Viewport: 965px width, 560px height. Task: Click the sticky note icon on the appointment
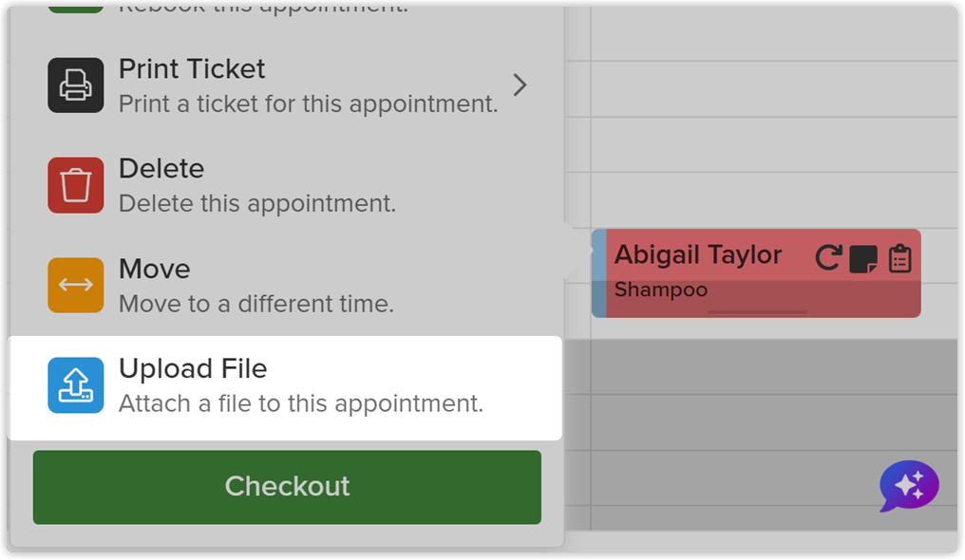863,259
